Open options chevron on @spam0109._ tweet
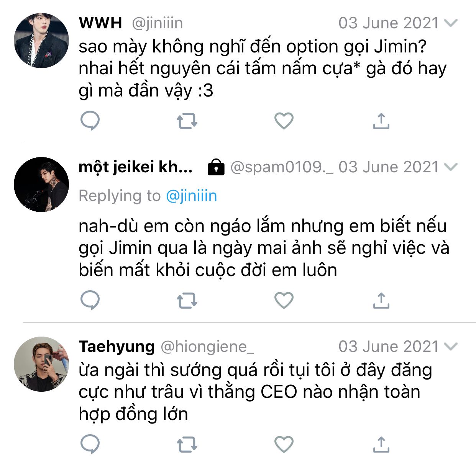 tap(451, 167)
